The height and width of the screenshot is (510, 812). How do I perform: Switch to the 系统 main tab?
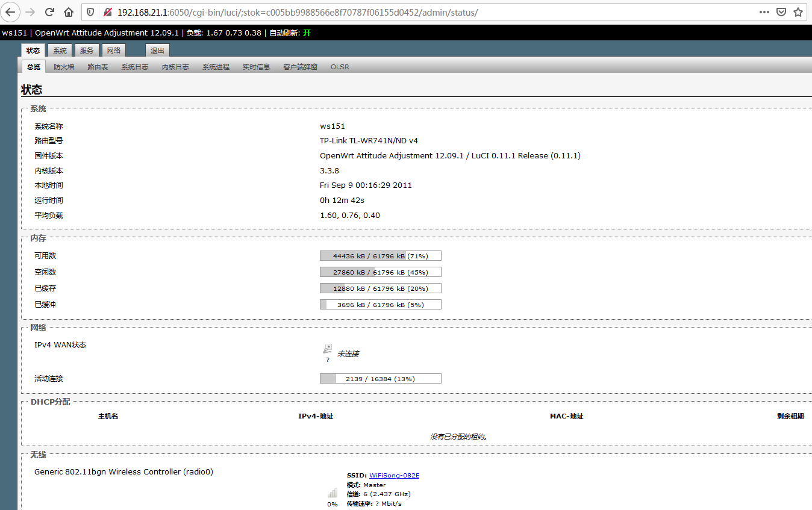coord(60,51)
